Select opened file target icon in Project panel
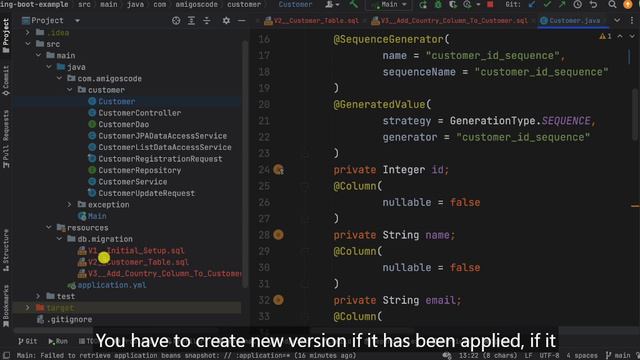 (x=176, y=20)
